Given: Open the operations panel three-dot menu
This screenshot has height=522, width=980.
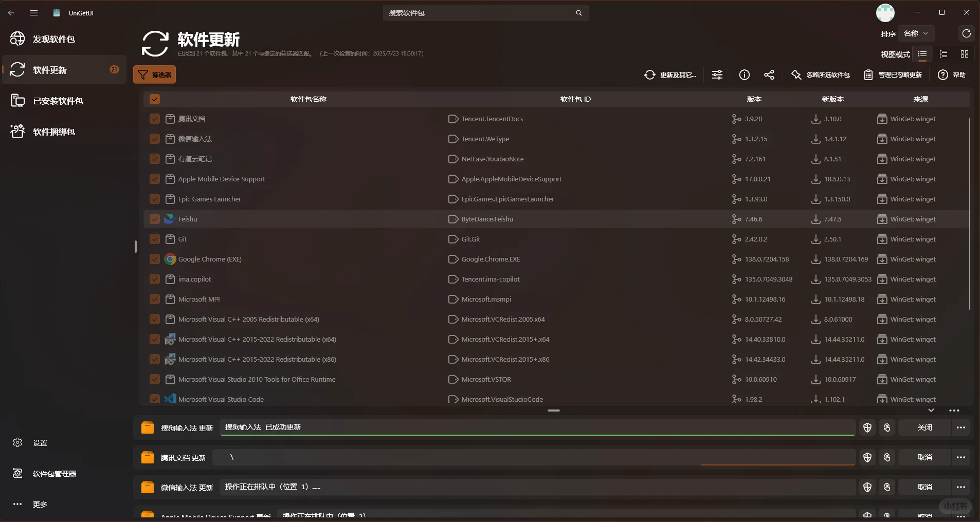Looking at the screenshot, I should coord(954,411).
